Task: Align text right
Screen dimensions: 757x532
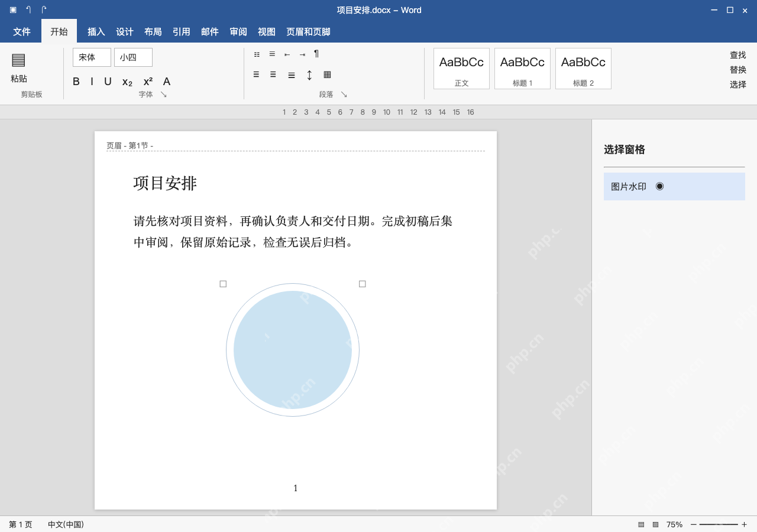Action: point(292,75)
